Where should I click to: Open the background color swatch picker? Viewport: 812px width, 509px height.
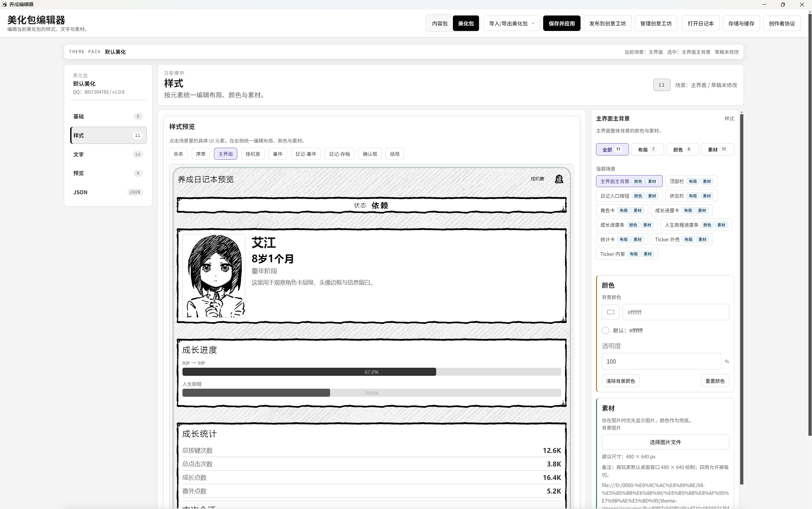coord(611,312)
